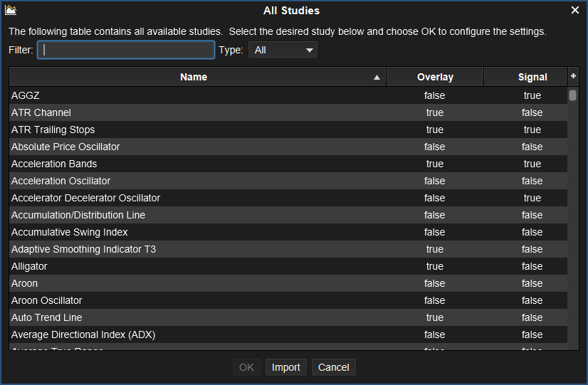This screenshot has width=588, height=385.
Task: Click the vertical scrollbar thumb of studies table
Action: coord(572,95)
